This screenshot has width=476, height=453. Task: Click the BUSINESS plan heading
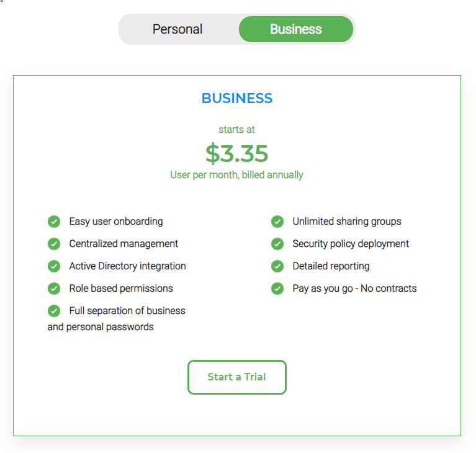coord(237,98)
